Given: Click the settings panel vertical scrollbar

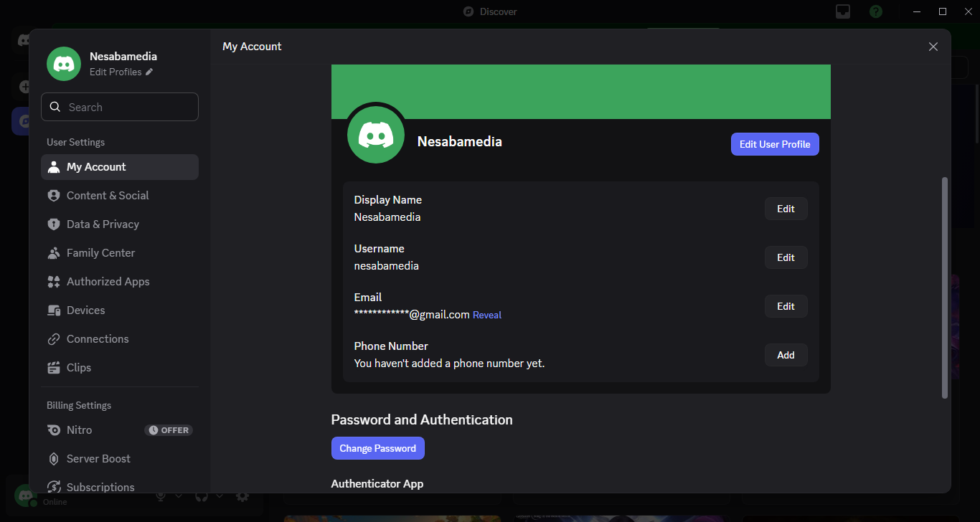Looking at the screenshot, I should (x=944, y=287).
